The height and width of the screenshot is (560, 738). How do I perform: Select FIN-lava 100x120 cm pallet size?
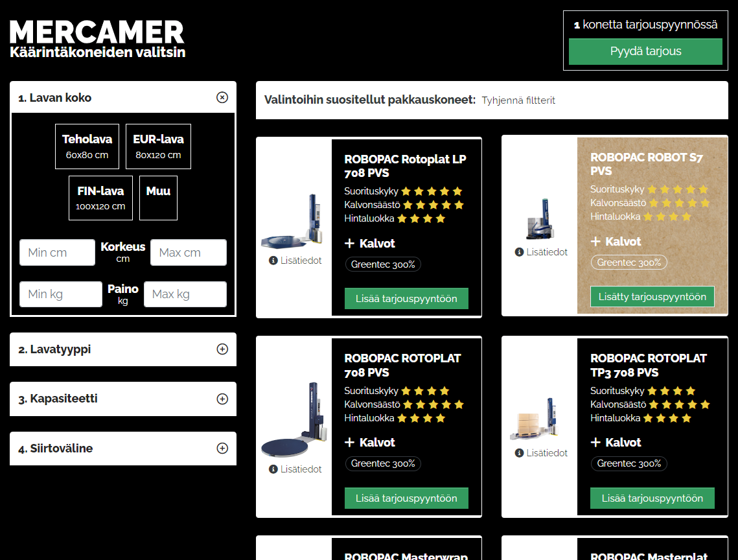[100, 198]
